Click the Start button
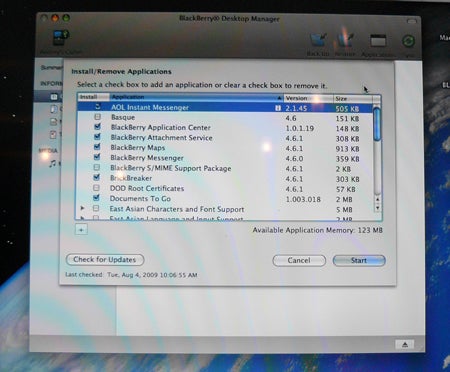 (x=359, y=261)
